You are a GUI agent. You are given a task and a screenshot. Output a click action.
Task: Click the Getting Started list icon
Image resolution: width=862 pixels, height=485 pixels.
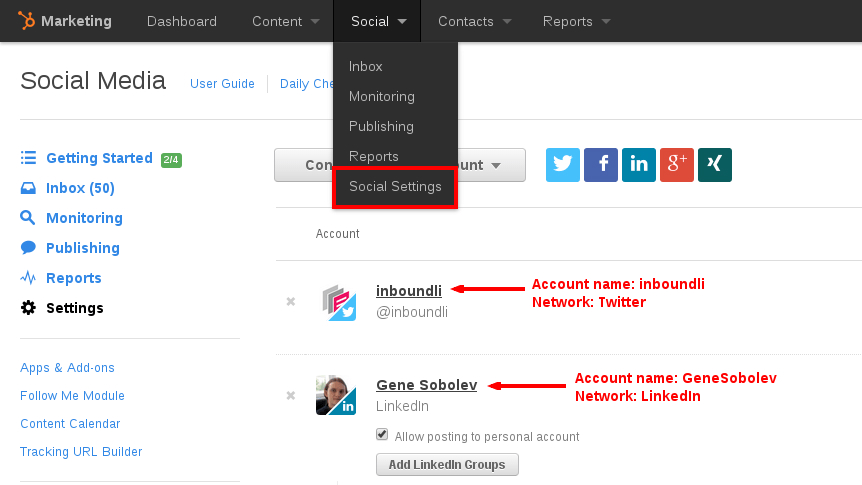(28, 158)
